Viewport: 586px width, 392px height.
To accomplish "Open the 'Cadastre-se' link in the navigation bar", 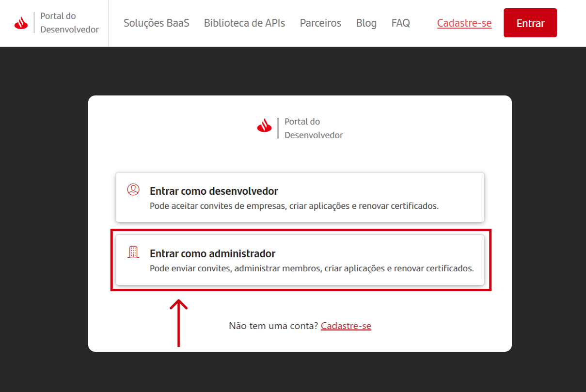I will point(464,22).
